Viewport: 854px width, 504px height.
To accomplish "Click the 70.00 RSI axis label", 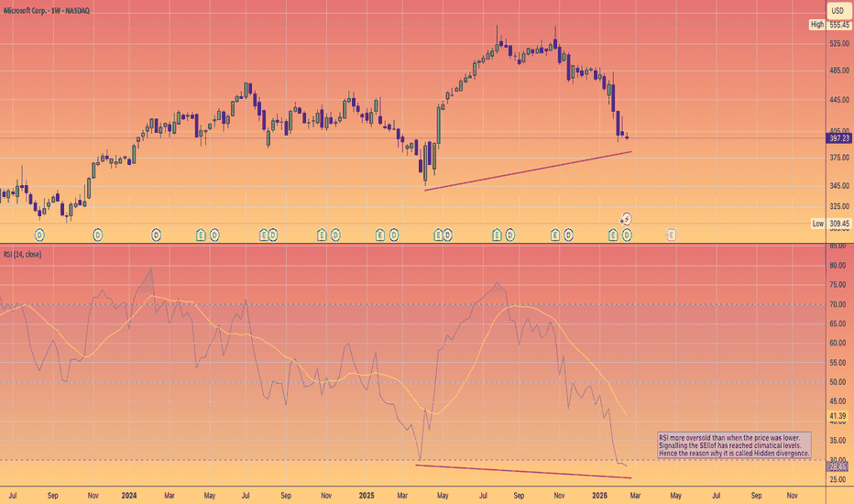I will 838,304.
